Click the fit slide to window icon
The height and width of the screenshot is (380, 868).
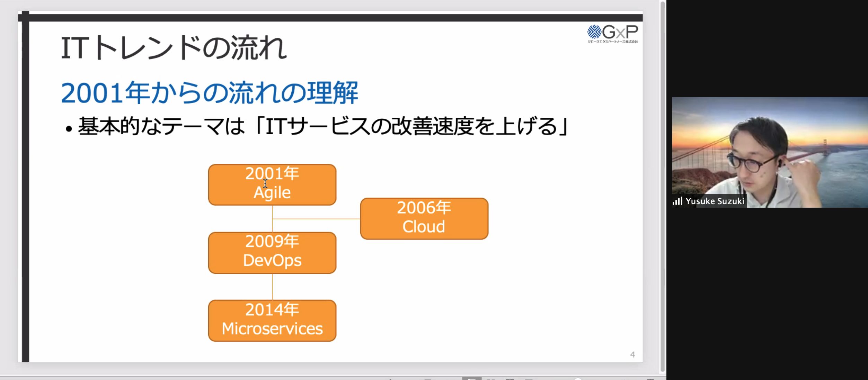pos(650,379)
